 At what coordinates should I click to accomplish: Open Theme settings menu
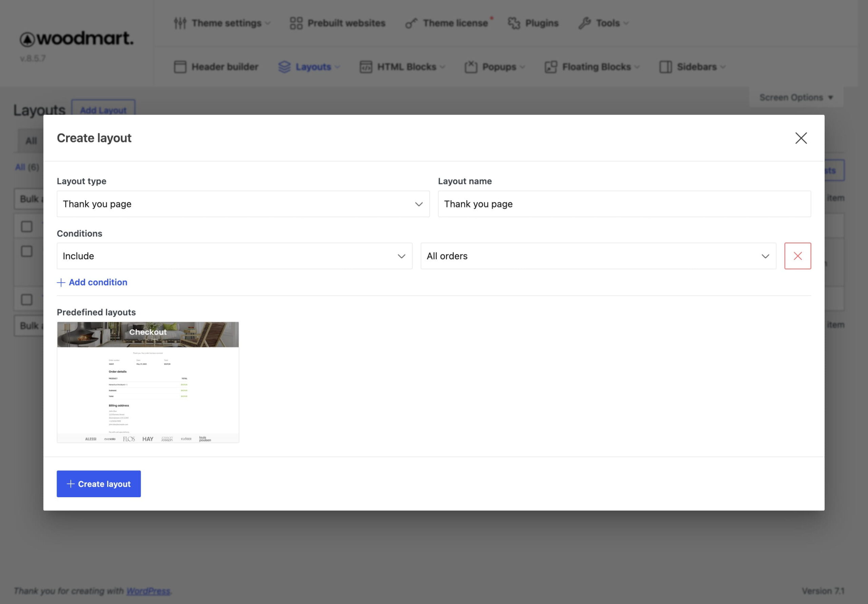tap(222, 23)
